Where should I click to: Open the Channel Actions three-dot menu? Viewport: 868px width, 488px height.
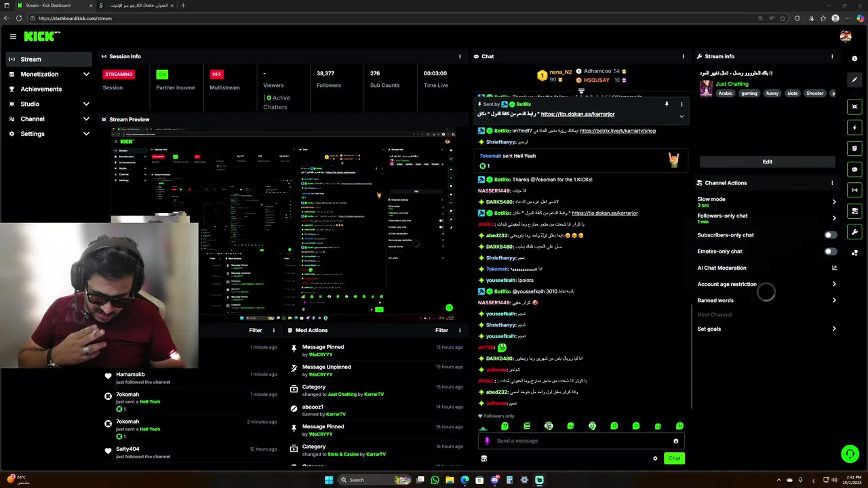(x=832, y=183)
